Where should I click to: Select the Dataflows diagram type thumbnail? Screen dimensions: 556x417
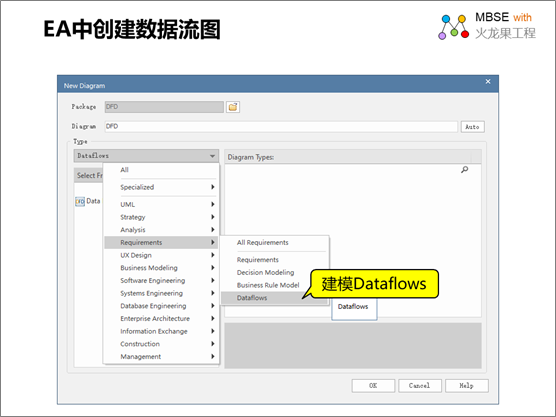point(354,307)
